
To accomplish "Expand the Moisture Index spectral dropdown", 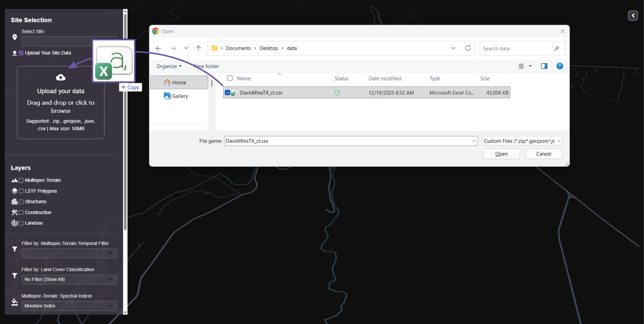I will pos(69,306).
